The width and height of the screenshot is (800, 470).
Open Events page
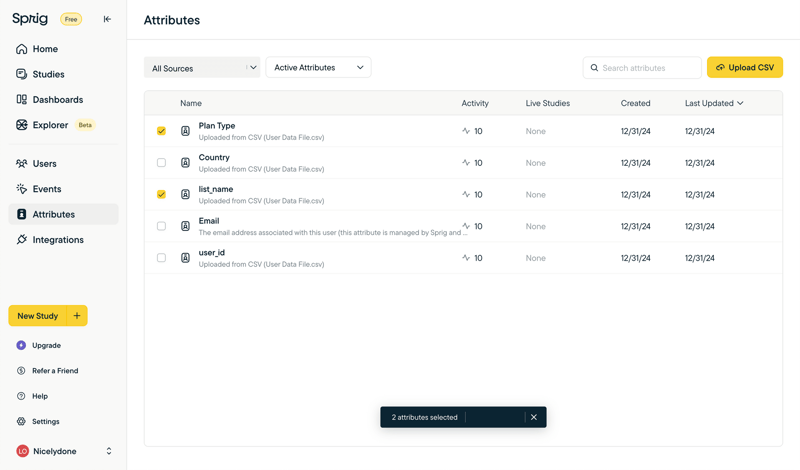(63, 189)
